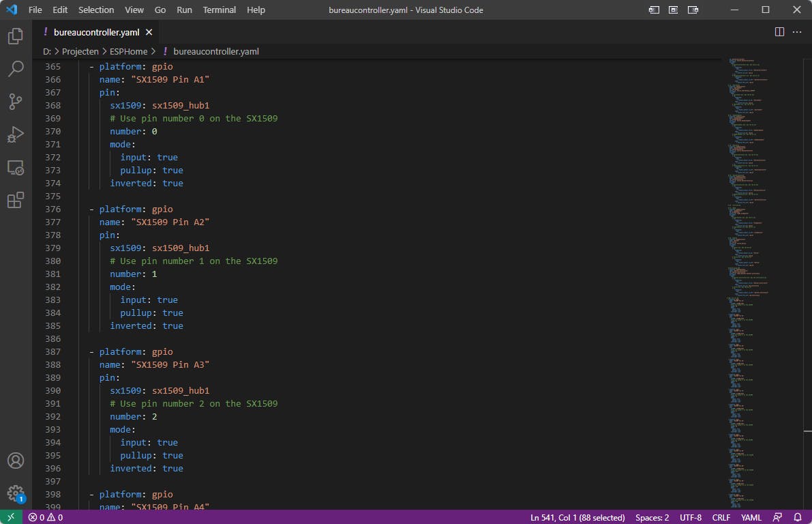This screenshot has height=524, width=812.
Task: Open the Explorer view in activity bar
Action: click(16, 36)
